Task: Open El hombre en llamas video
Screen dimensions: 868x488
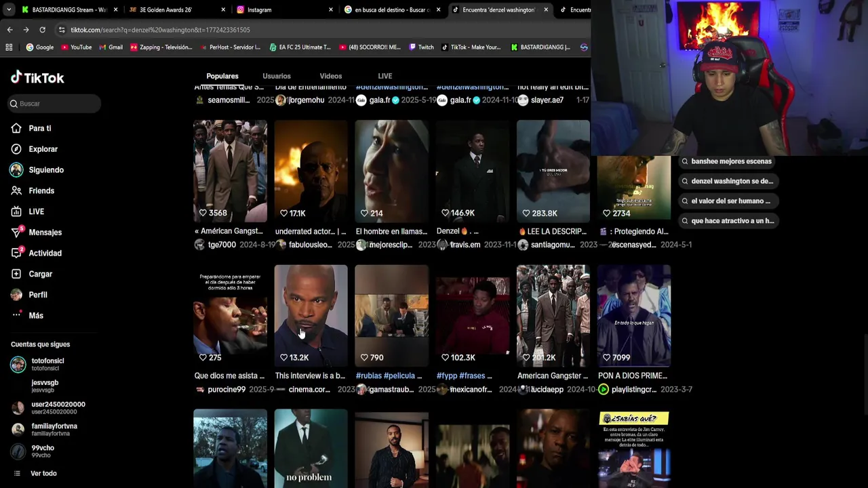Action: pyautogui.click(x=391, y=171)
